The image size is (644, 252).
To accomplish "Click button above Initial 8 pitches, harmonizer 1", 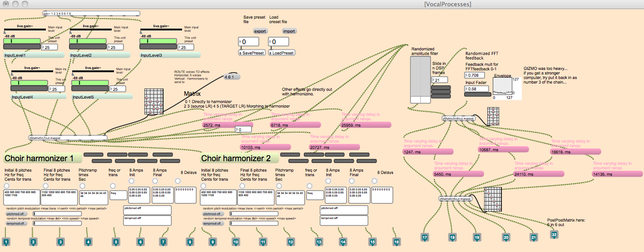I will pos(7,186).
